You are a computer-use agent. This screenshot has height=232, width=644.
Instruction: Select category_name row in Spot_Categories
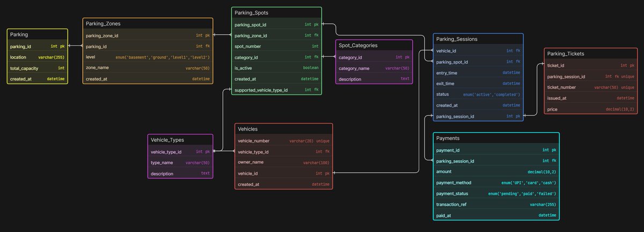[374, 68]
